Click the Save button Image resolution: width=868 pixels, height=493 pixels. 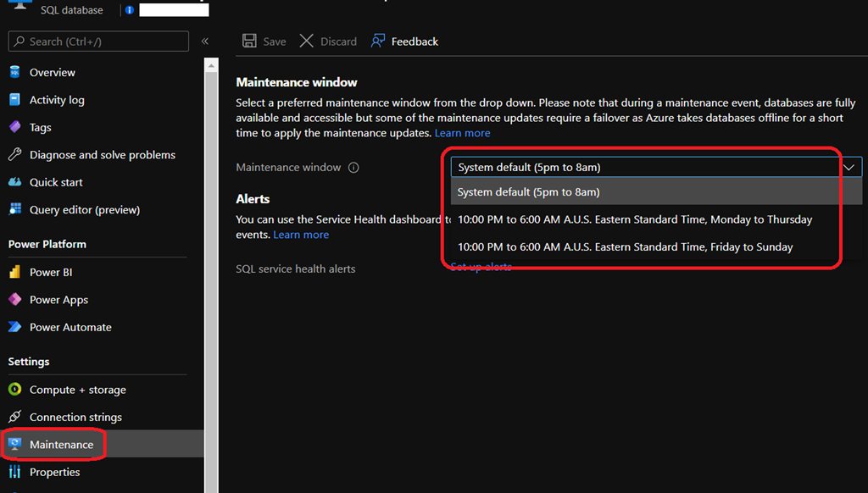(x=264, y=42)
